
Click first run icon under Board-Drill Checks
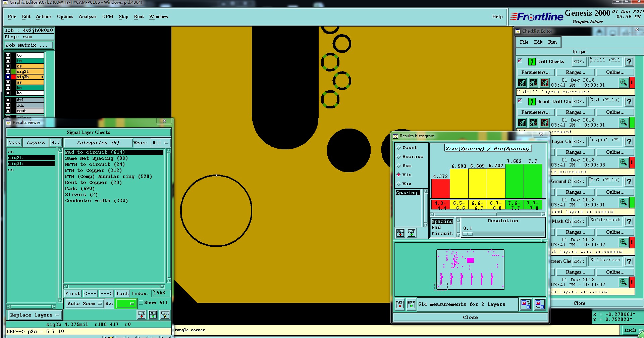pyautogui.click(x=522, y=123)
